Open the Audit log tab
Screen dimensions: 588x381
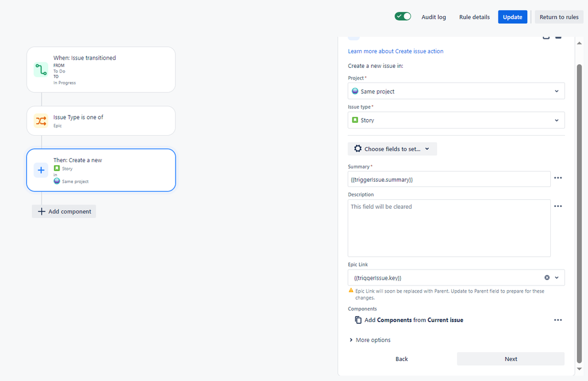434,17
